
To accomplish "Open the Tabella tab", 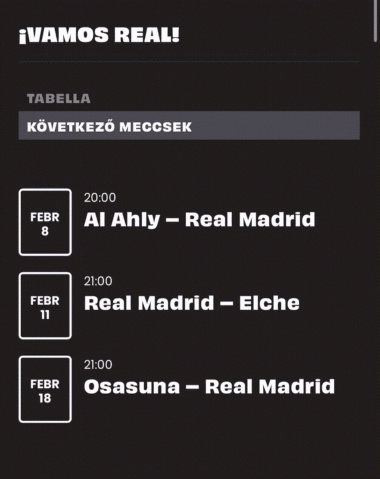I will (59, 98).
